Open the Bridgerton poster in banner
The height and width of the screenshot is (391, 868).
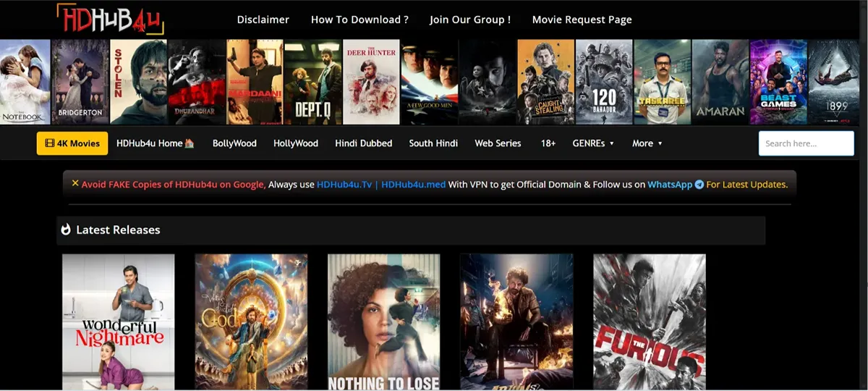coord(80,82)
